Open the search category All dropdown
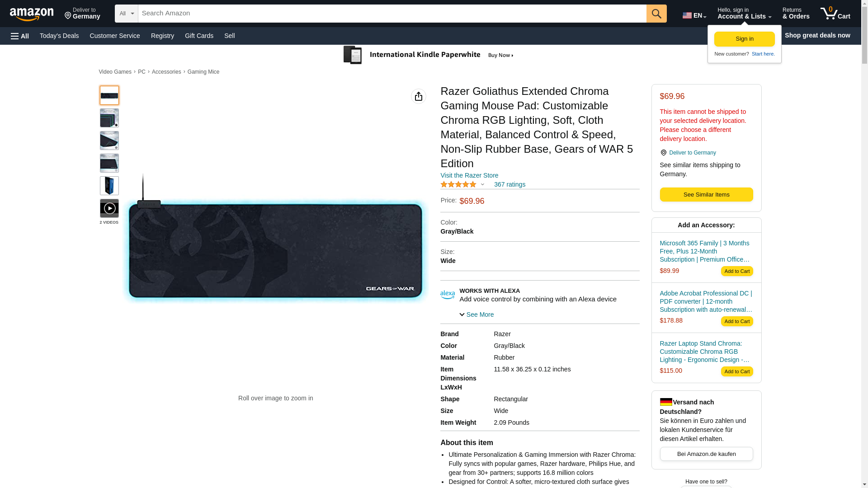The height and width of the screenshot is (488, 868). pos(127,14)
